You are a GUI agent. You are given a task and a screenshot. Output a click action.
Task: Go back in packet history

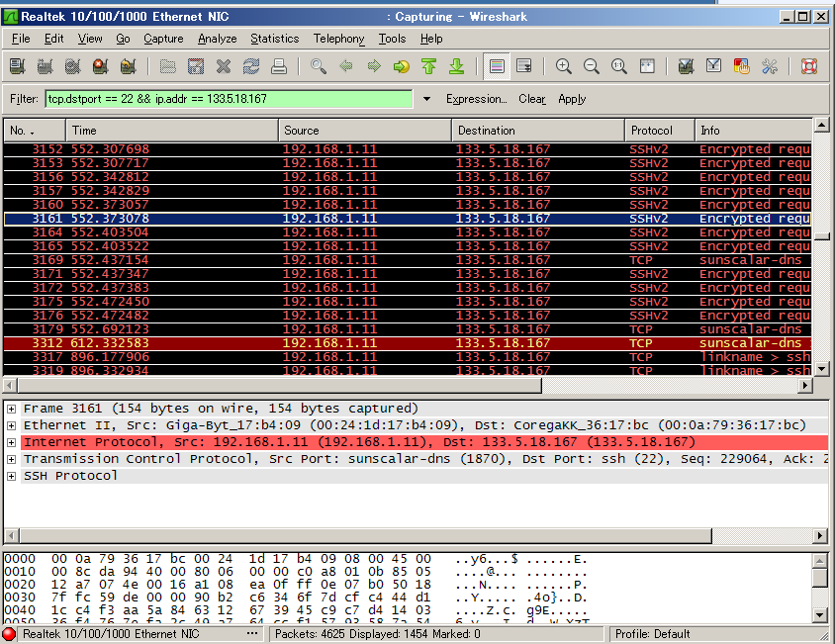346,66
